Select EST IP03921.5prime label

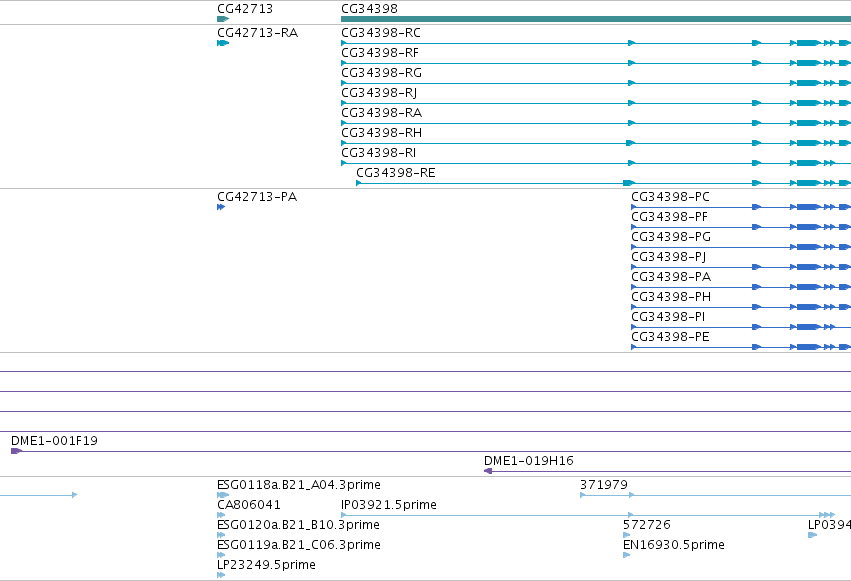(x=389, y=505)
